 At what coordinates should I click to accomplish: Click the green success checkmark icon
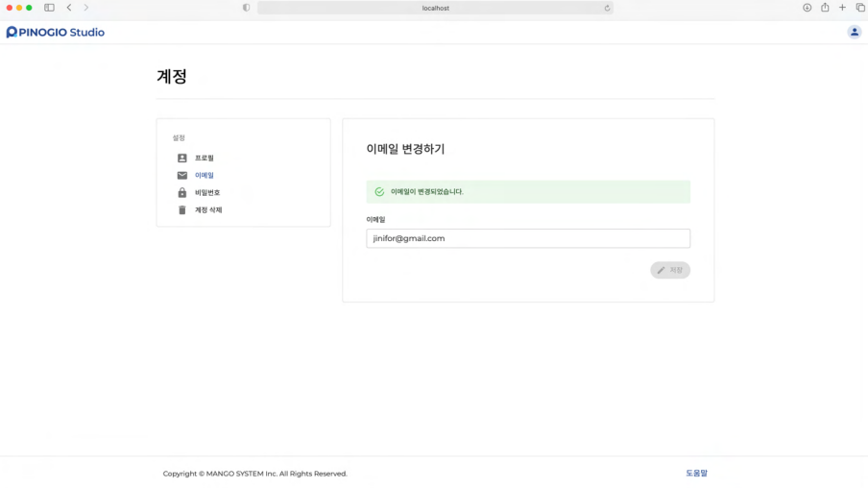click(379, 192)
